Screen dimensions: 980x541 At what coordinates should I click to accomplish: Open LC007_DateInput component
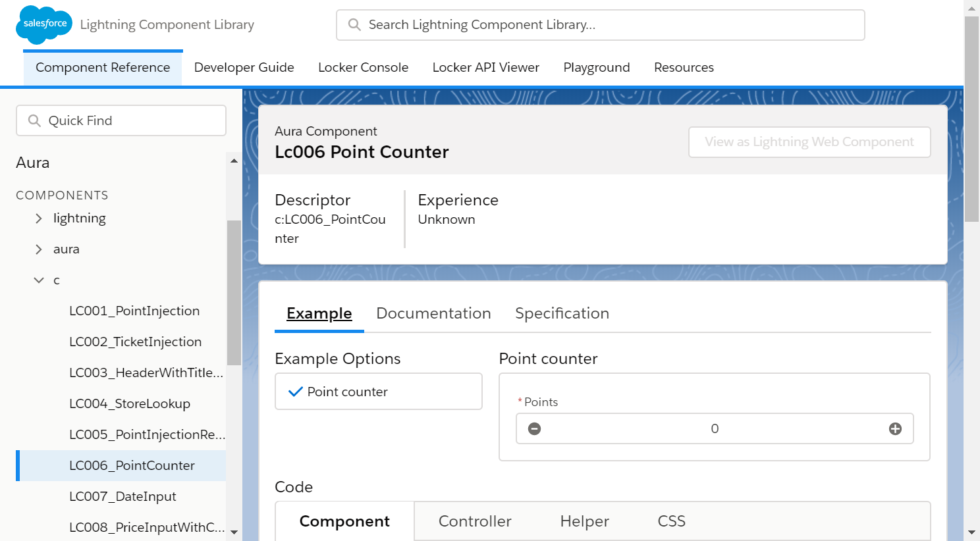[x=122, y=497]
